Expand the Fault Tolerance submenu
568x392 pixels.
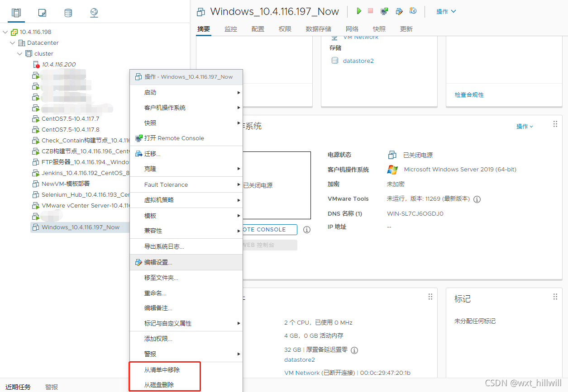pyautogui.click(x=186, y=184)
